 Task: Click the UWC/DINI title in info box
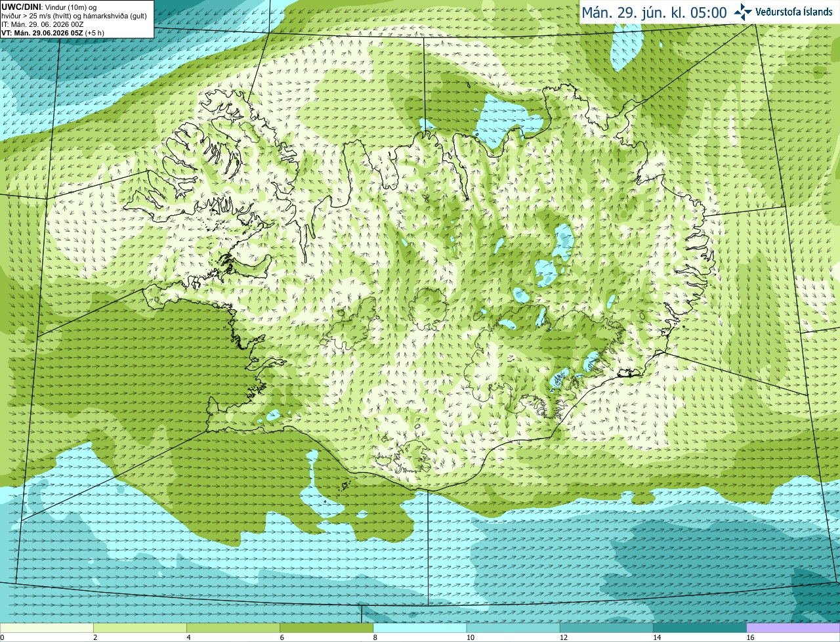22,7
